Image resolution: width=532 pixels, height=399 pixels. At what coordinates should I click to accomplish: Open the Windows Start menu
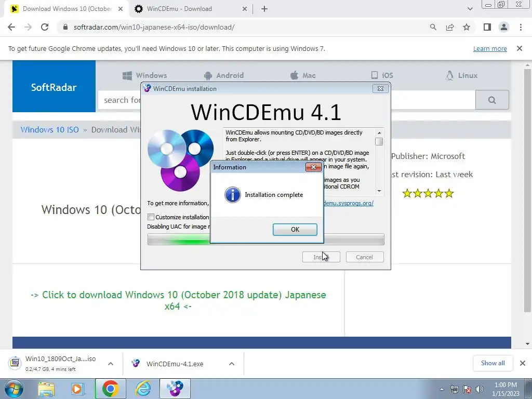(x=14, y=389)
